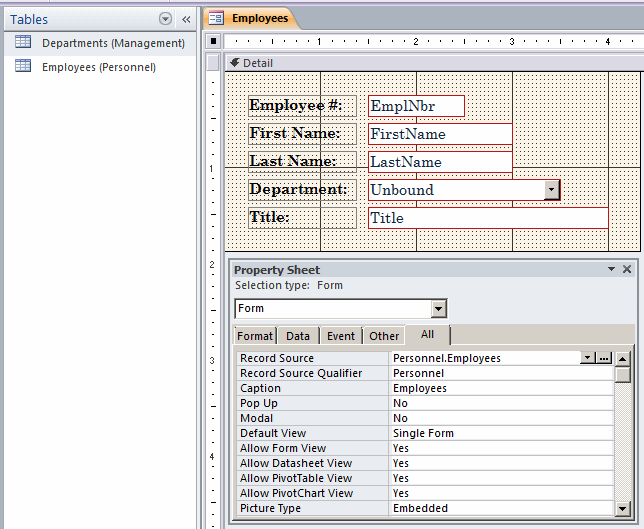Click the Record Source builder ellipsis button
Image resolution: width=644 pixels, height=529 pixels.
pyautogui.click(x=604, y=358)
